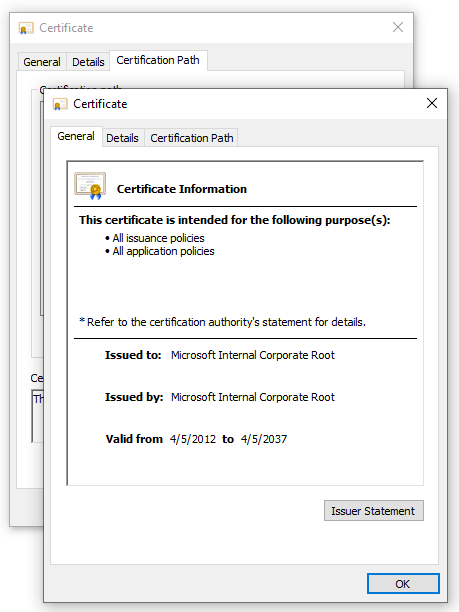Click the Issued by value Microsoft Internal Corporate Root
Image resolution: width=459 pixels, height=612 pixels.
[x=253, y=397]
